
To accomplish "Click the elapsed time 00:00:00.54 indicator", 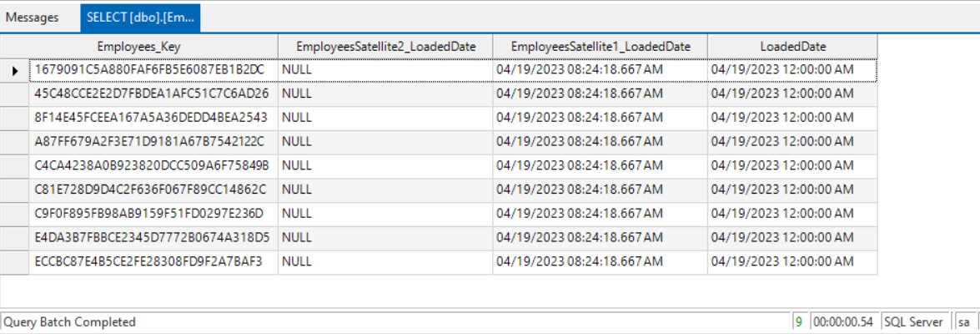I will tap(842, 322).
